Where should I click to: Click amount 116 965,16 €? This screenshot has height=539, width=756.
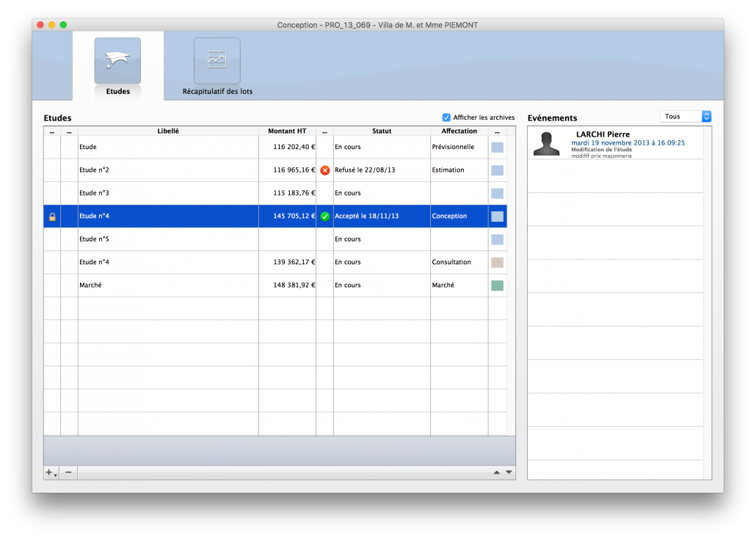tap(294, 170)
